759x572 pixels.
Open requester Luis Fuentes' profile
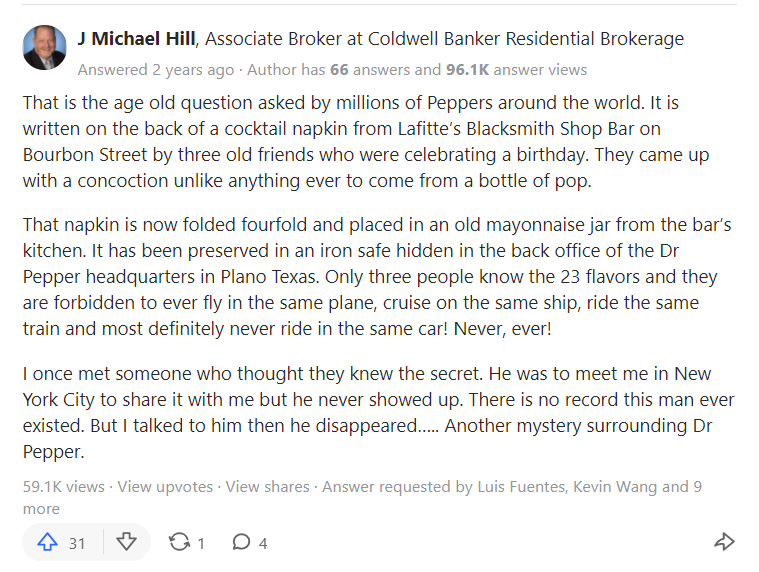click(521, 486)
